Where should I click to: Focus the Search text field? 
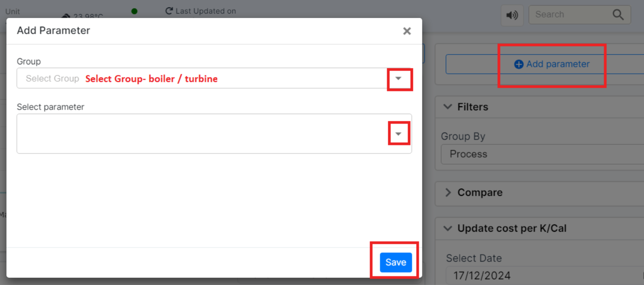click(572, 14)
